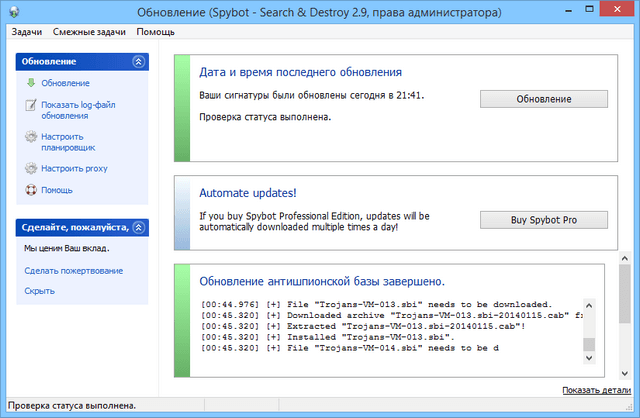Click the update log vertical scrollbar thumb
Screen dimensions: 640x418
click(x=590, y=346)
